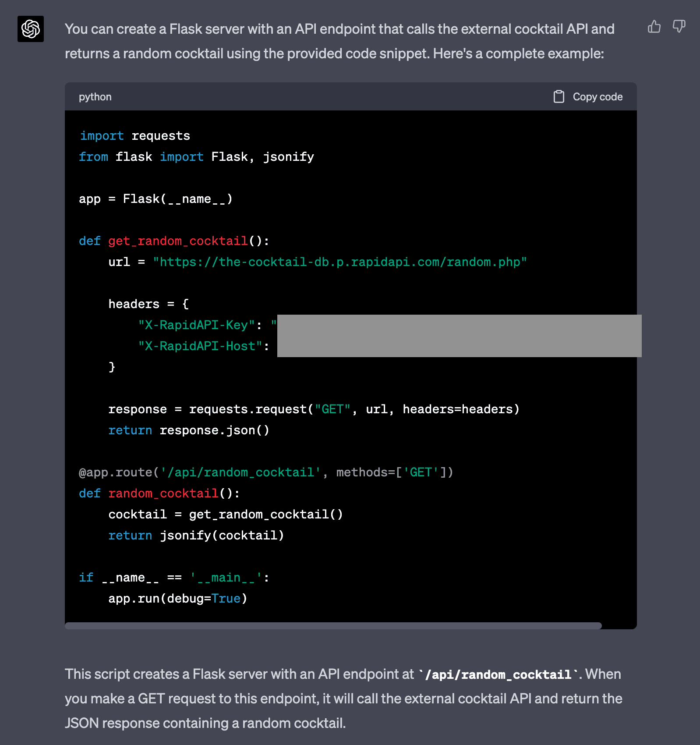The image size is (700, 745).
Task: Click the thumbs up feedback icon
Action: click(654, 27)
